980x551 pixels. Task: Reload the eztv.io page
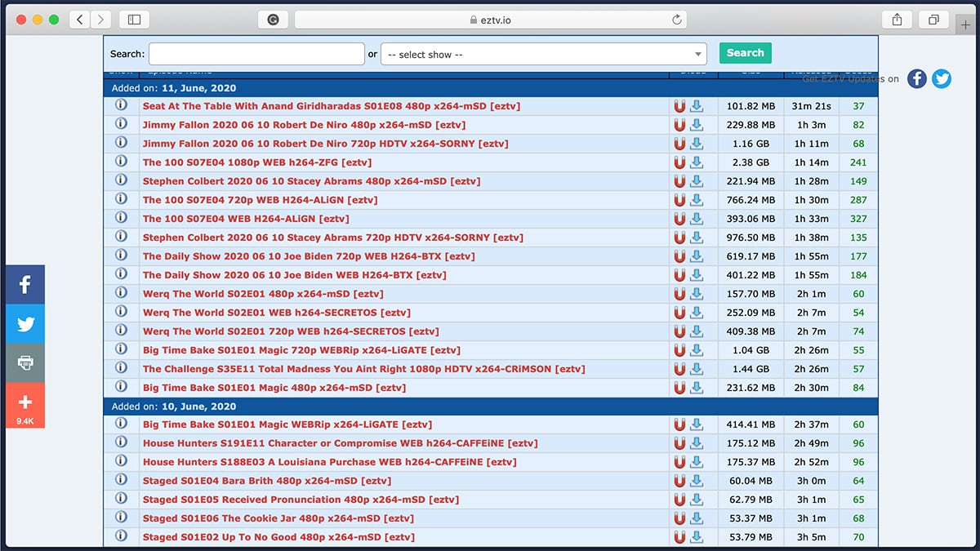pyautogui.click(x=676, y=20)
